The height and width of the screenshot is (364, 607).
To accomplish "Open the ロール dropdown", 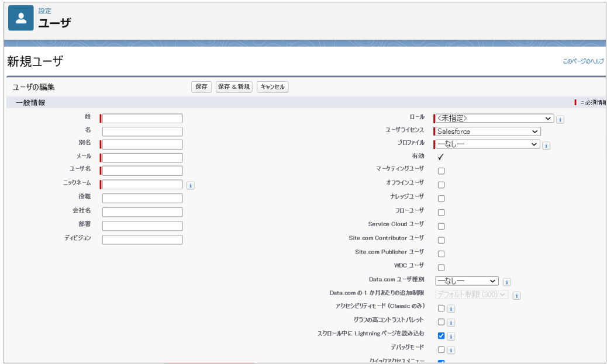I will (x=494, y=119).
